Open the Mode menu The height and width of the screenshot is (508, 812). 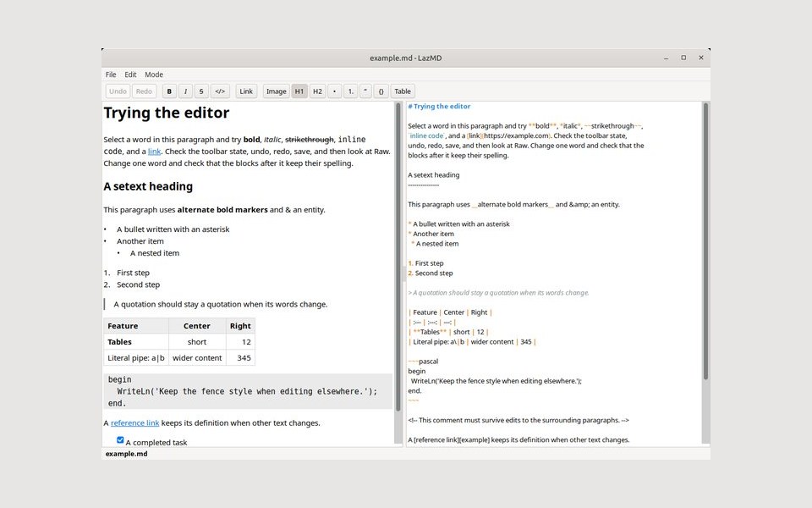pyautogui.click(x=154, y=75)
